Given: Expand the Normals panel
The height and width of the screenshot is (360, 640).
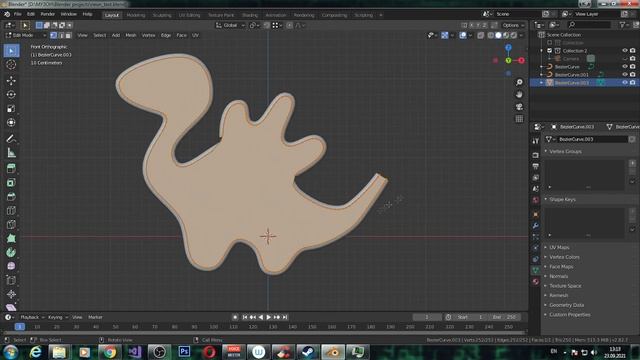Looking at the screenshot, I should tap(558, 276).
